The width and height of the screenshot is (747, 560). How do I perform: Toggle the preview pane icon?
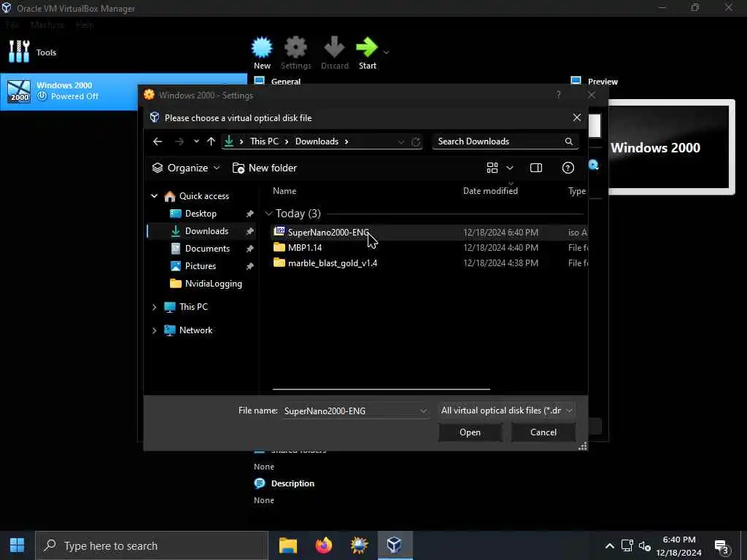click(x=536, y=168)
